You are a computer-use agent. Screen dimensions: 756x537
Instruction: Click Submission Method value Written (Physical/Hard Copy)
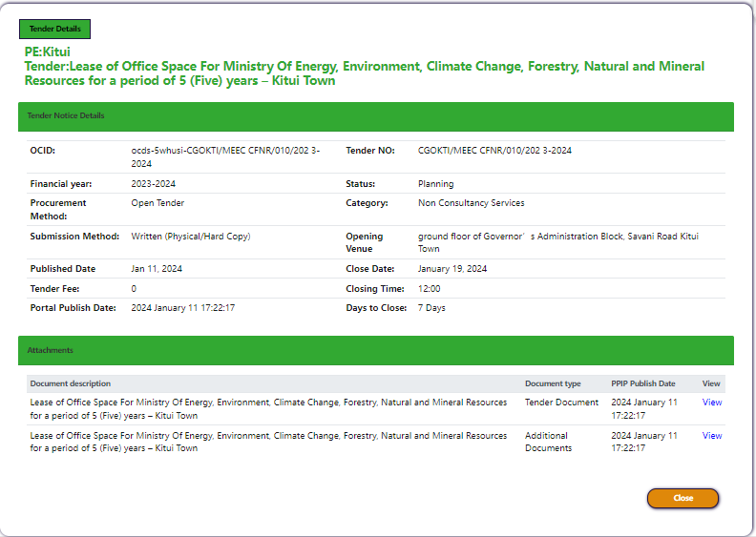point(191,236)
